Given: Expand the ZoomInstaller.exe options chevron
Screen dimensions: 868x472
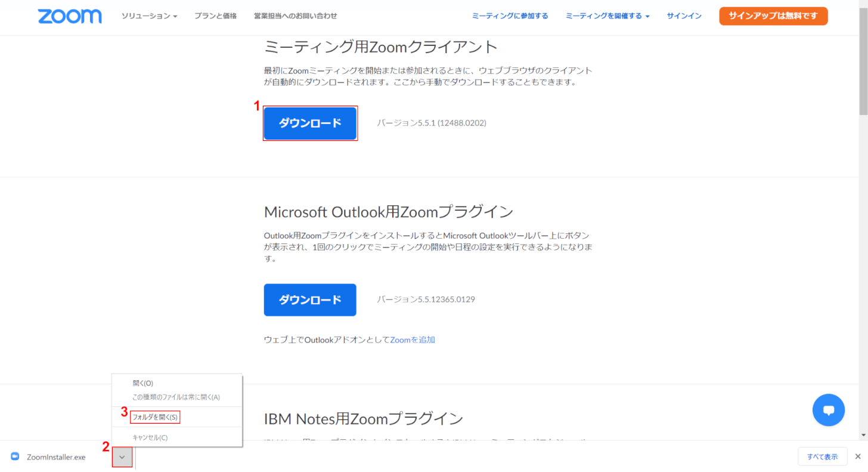Looking at the screenshot, I should (122, 456).
